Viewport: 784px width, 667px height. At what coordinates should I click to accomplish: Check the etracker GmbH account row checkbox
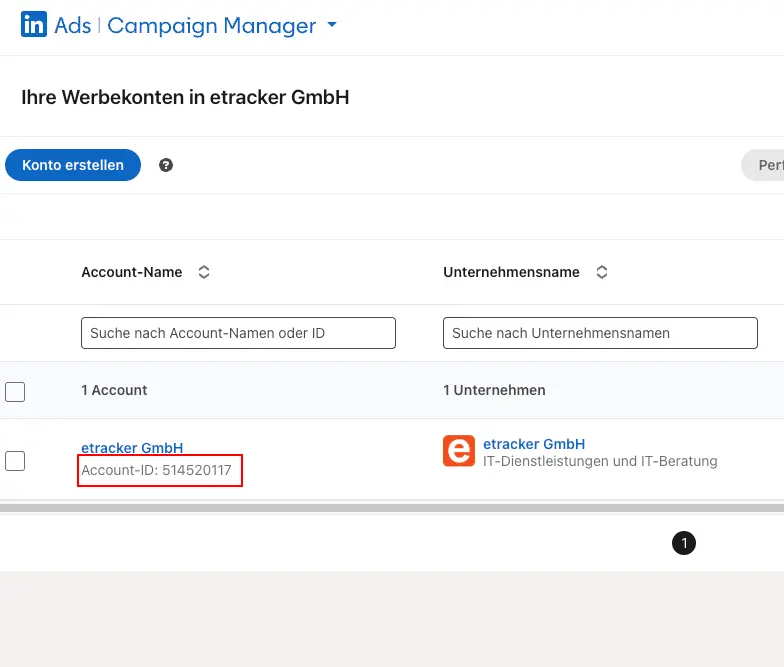click(x=15, y=461)
